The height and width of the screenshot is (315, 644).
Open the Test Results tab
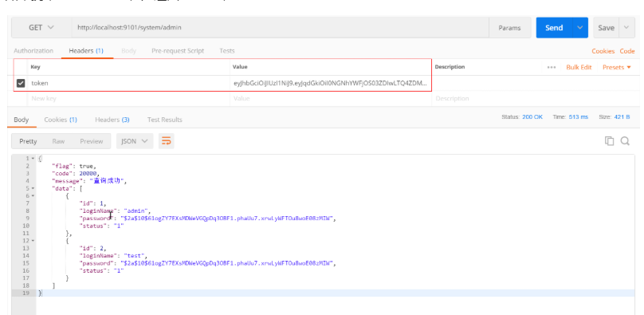(164, 120)
